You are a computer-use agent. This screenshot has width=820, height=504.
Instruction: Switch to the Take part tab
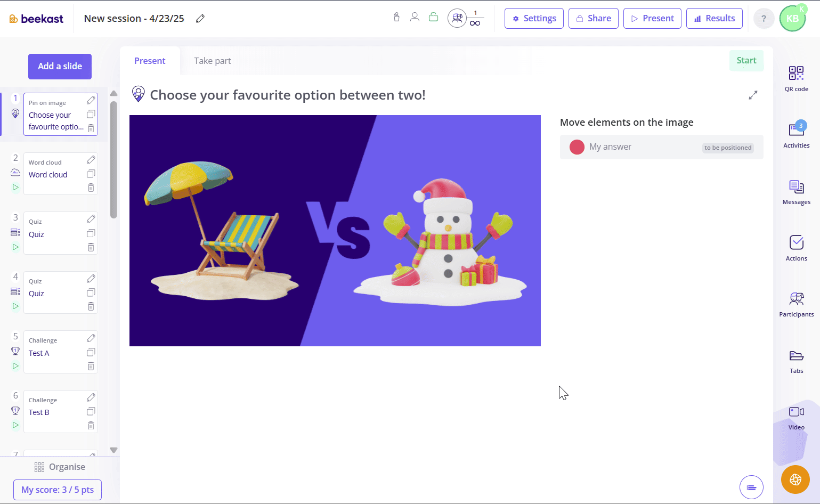(212, 61)
